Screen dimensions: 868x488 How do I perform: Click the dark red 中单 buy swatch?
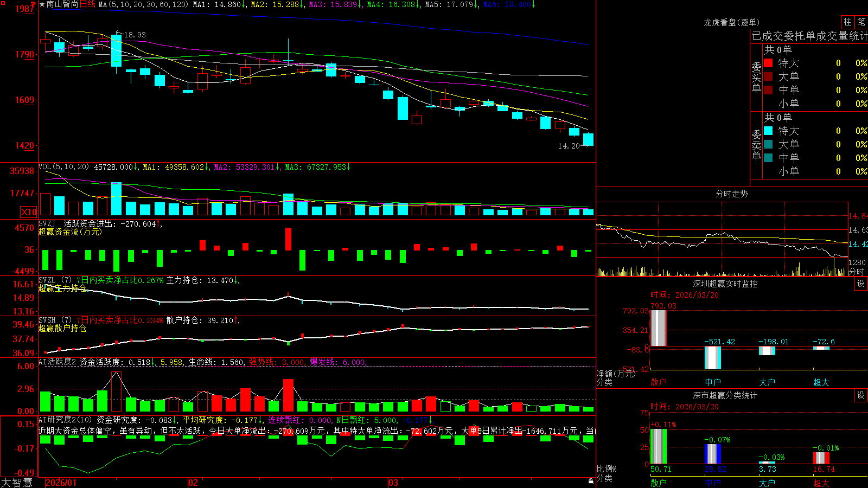pos(768,90)
